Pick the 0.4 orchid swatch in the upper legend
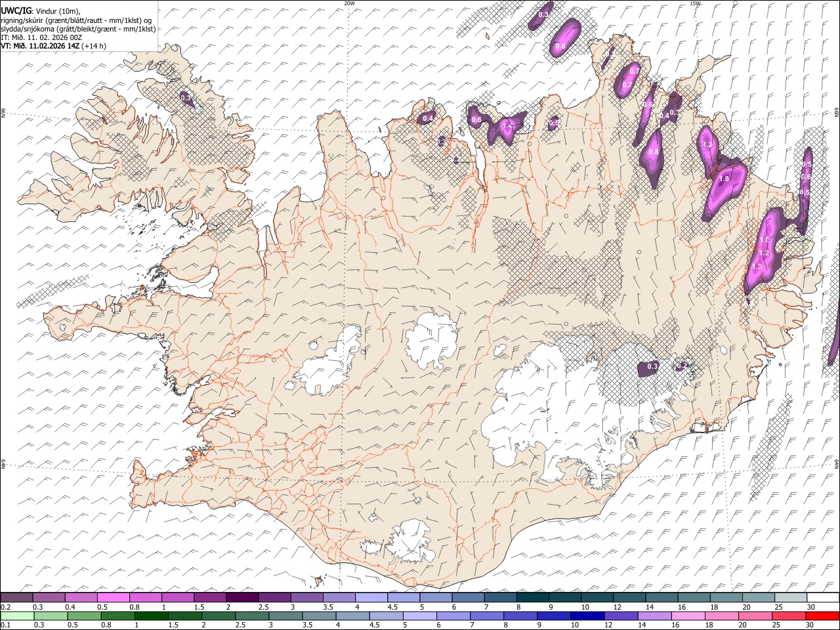Screen dimensions: 840x630 (x=81, y=597)
